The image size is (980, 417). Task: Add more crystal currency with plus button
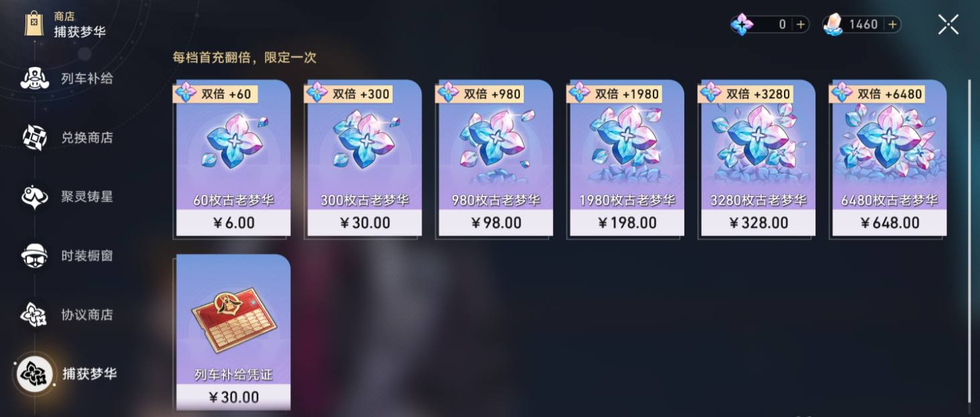(x=892, y=25)
